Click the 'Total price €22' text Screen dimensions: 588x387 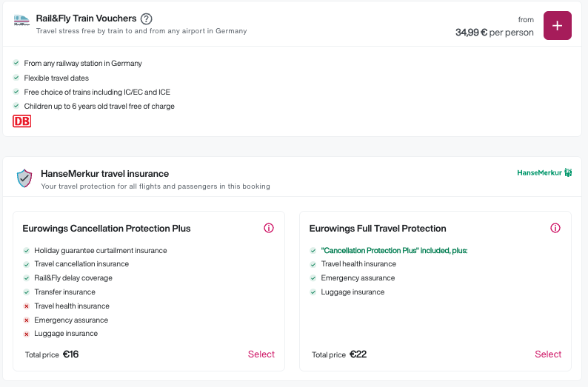pyautogui.click(x=339, y=354)
